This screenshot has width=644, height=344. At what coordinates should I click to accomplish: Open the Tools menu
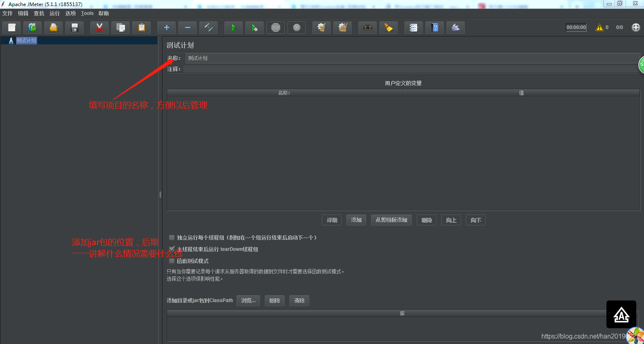point(87,13)
